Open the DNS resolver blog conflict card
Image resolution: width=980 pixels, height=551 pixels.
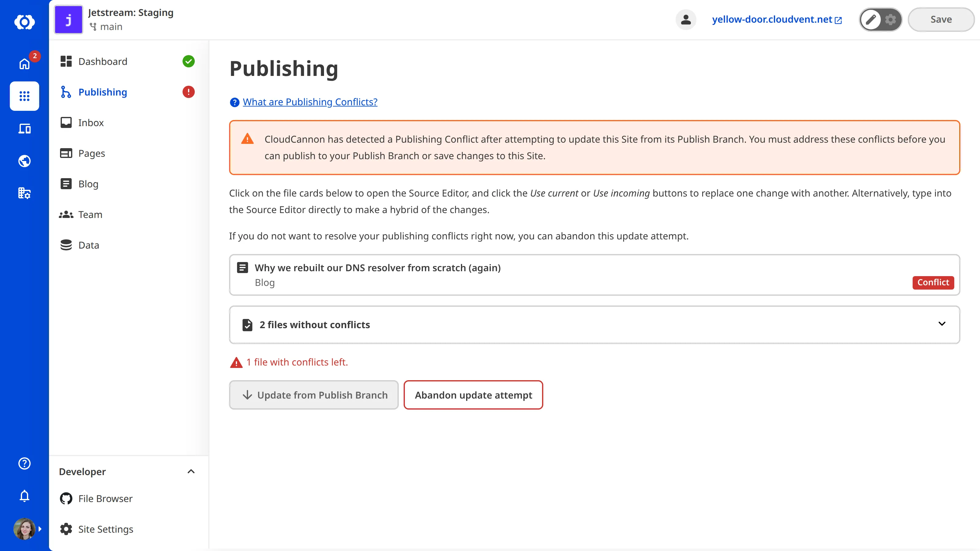pos(594,275)
